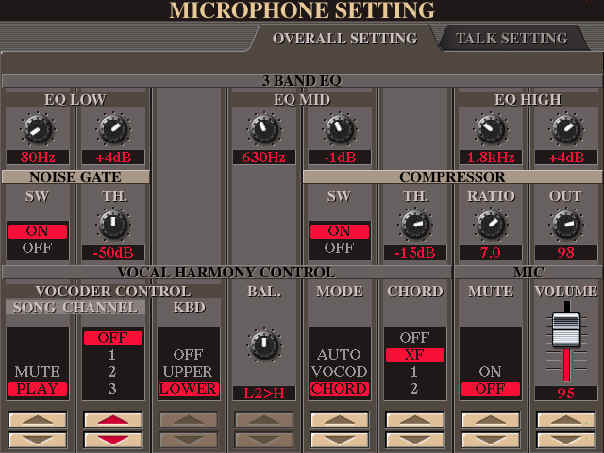The height and width of the screenshot is (453, 604).
Task: Click the red down arrow under Song Channel
Action: point(113,440)
